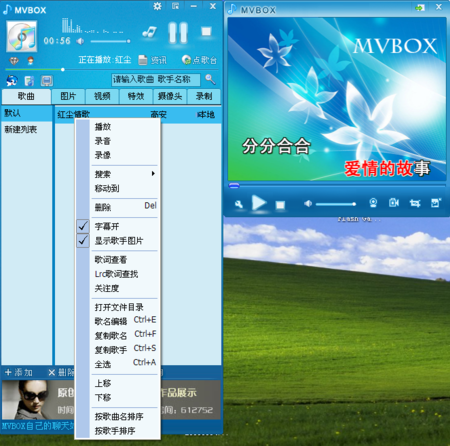Click the MVBOX自己的聊天 link
Screen dimensions: 450x446
tap(38, 426)
